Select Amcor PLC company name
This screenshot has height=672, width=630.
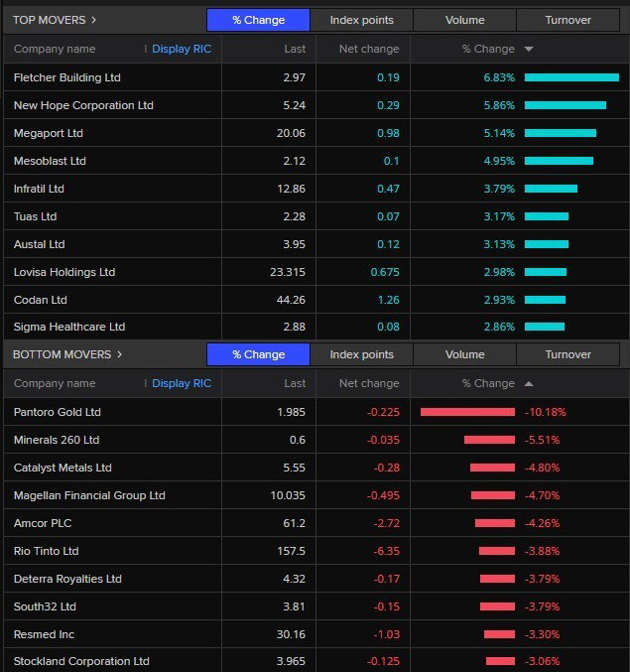coord(43,523)
